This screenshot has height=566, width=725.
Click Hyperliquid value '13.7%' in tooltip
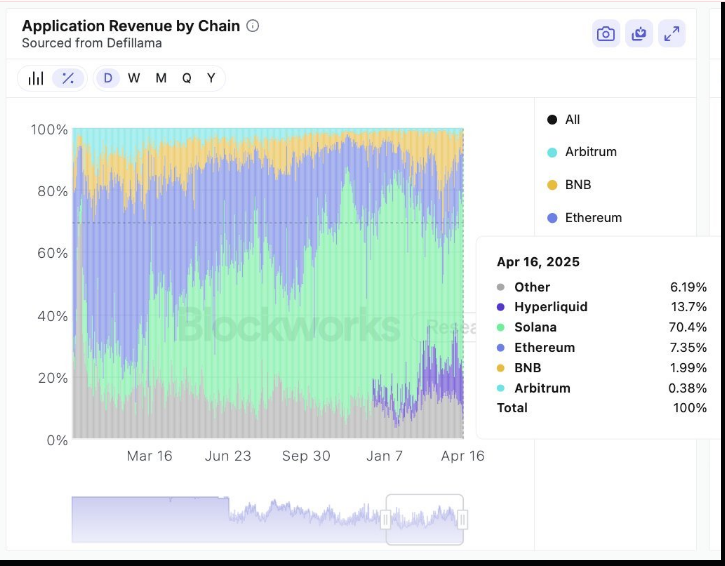pos(689,307)
